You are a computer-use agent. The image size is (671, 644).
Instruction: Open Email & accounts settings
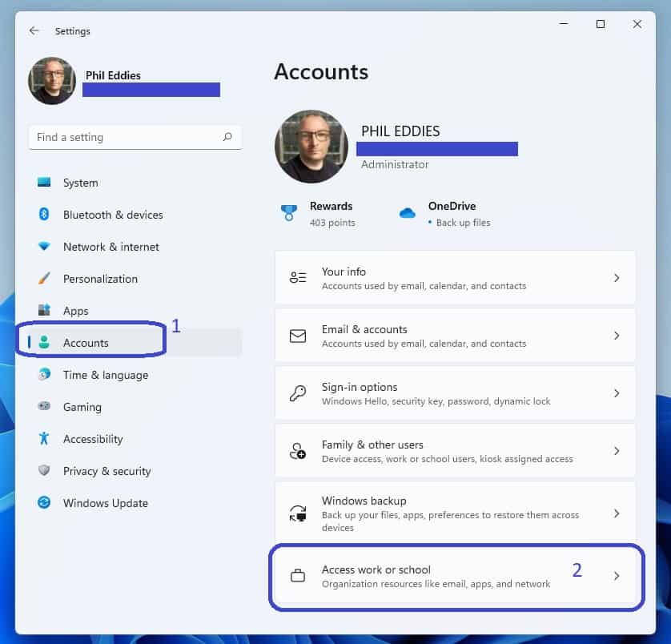(x=455, y=336)
